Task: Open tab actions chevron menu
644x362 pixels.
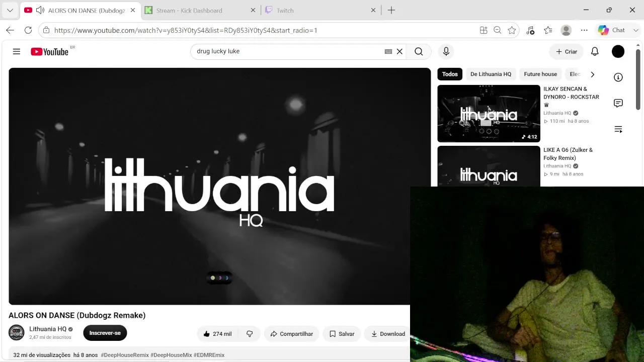Action: click(x=10, y=10)
